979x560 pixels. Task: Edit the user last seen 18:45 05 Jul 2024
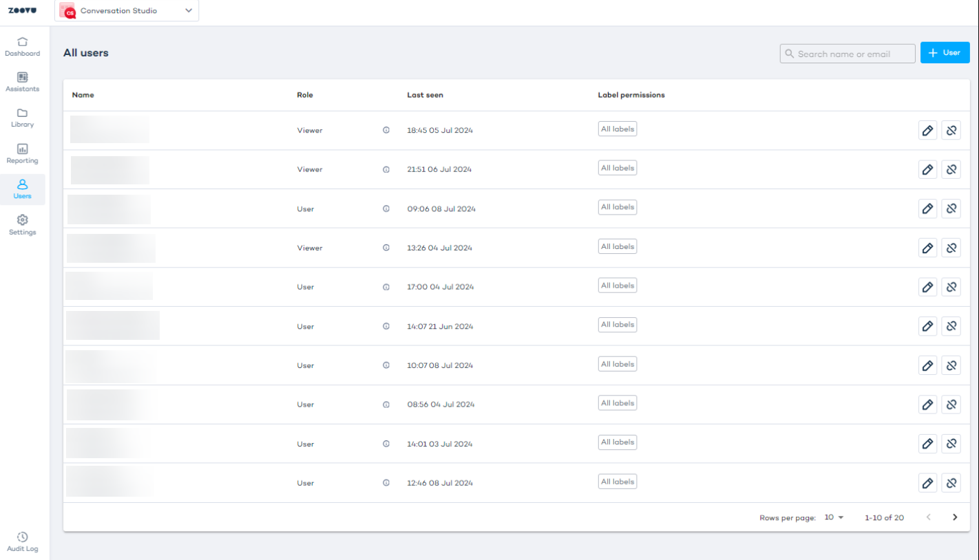[928, 131]
